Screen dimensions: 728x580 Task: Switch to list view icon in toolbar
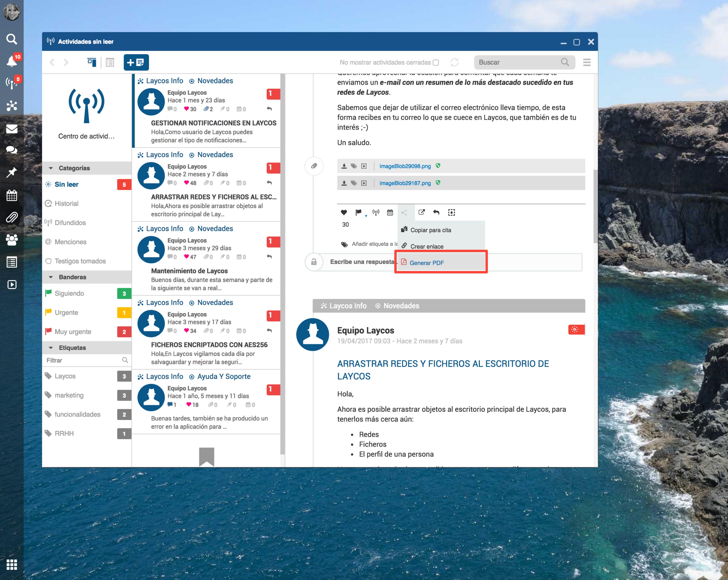[x=110, y=62]
